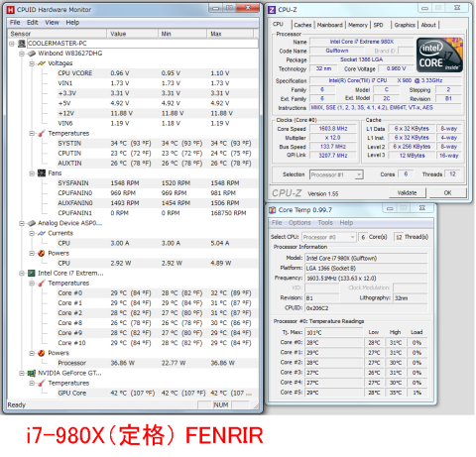Click the NUM status bar indicator
The height and width of the screenshot is (457, 476).
221,404
